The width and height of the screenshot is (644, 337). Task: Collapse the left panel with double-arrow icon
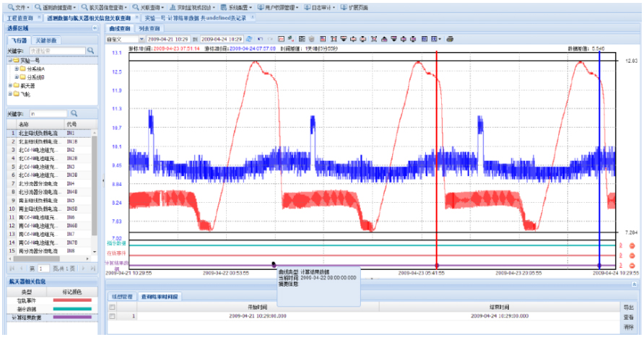[x=95, y=27]
